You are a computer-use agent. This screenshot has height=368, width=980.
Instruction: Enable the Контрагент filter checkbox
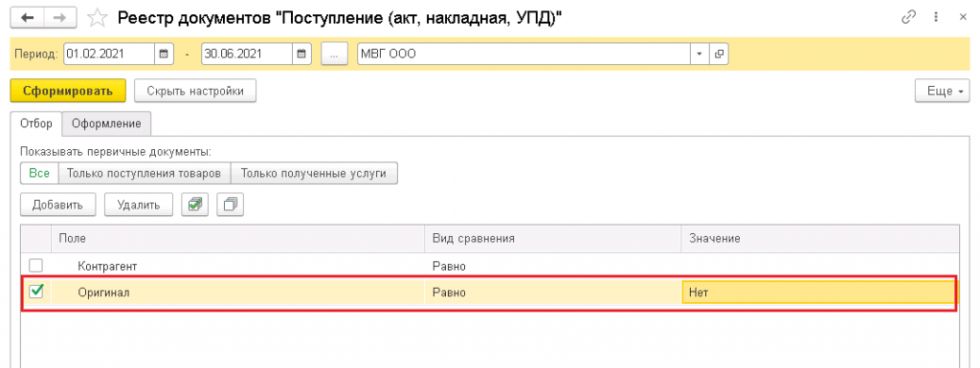click(x=36, y=267)
